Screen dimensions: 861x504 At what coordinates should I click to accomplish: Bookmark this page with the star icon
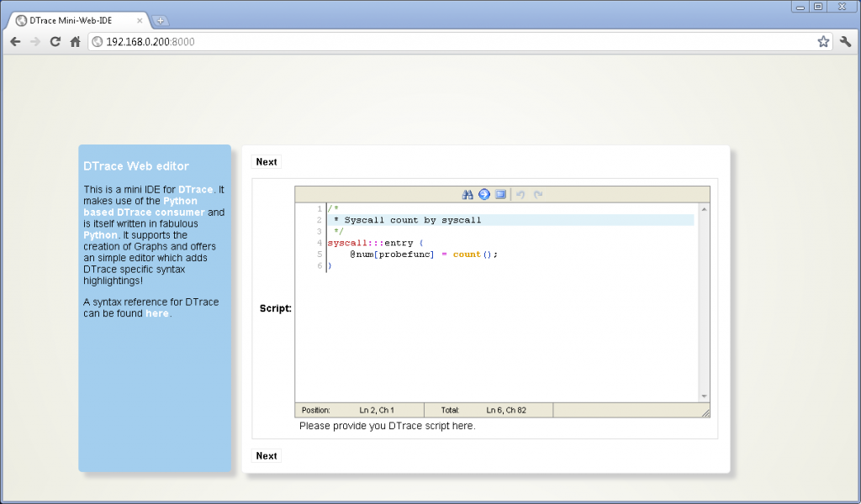[x=823, y=41]
